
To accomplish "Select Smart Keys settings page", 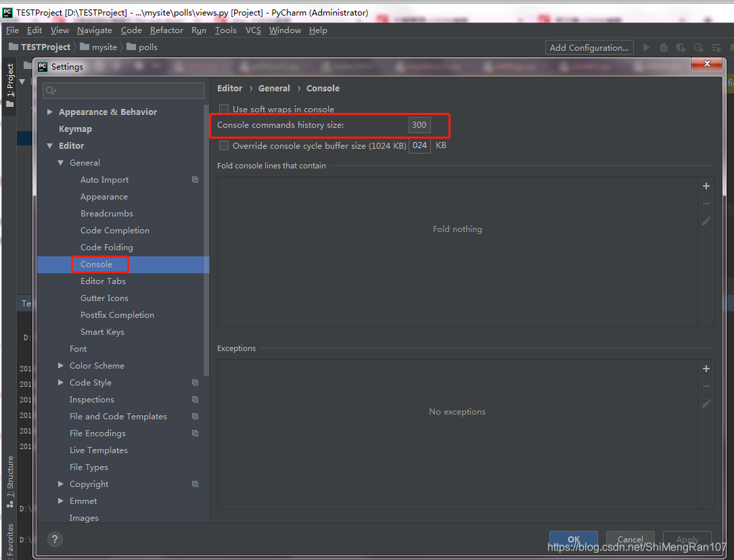I will 102,331.
